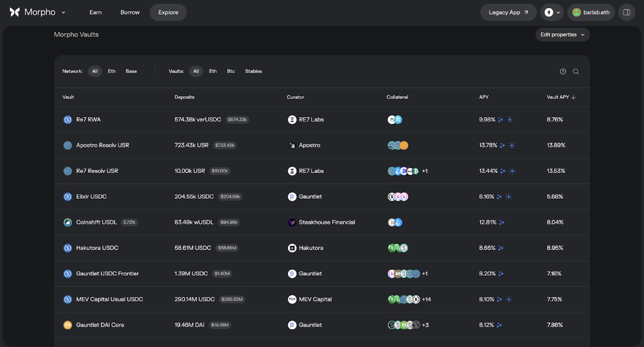Click rewards sparkle icon beside 9.98% APY
Viewport: 644px width, 347px height.
(x=500, y=120)
